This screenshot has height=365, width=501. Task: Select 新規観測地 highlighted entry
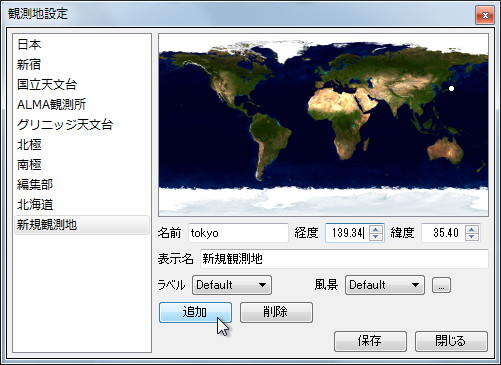(82, 225)
